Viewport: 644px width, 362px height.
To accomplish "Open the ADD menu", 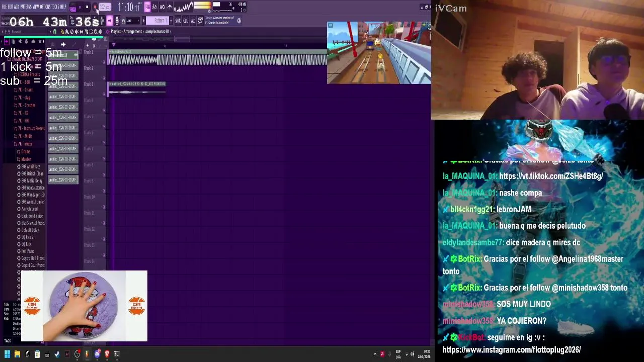I will pyautogui.click(x=17, y=7).
